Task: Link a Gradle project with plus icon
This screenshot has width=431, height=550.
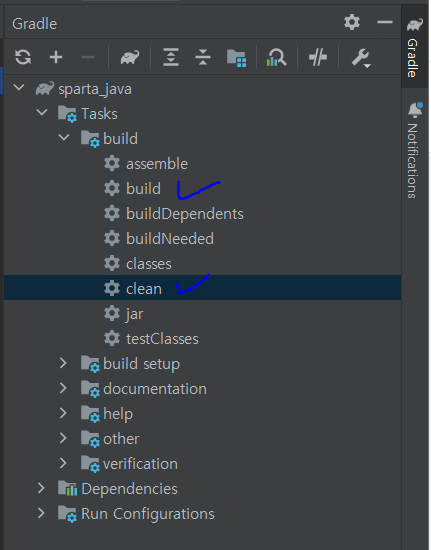Action: (56, 57)
